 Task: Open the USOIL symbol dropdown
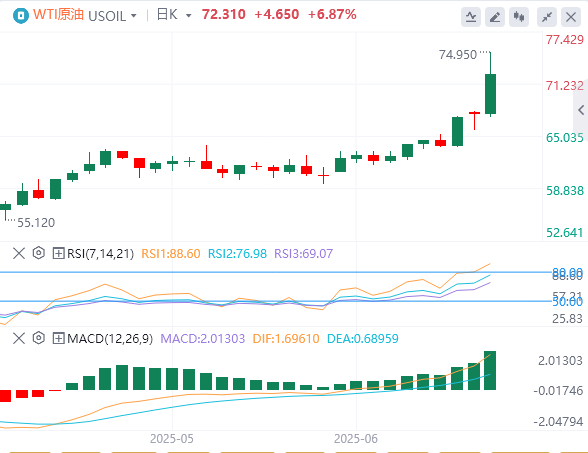[x=112, y=16]
